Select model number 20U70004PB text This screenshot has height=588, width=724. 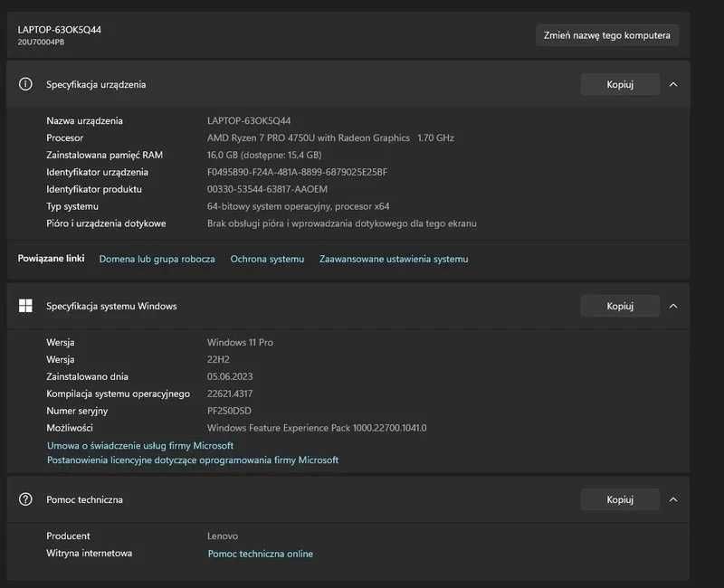41,42
